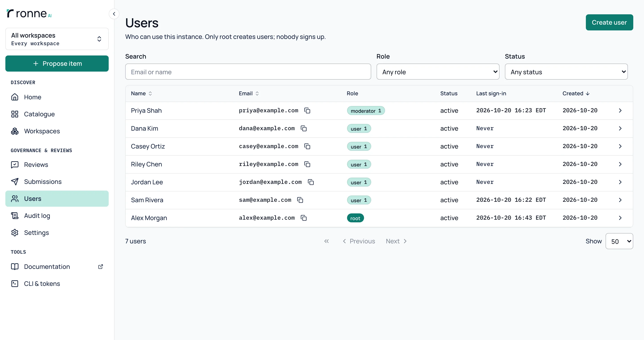Collapse the sidebar with the chevron button
This screenshot has height=340, width=644.
click(x=114, y=14)
